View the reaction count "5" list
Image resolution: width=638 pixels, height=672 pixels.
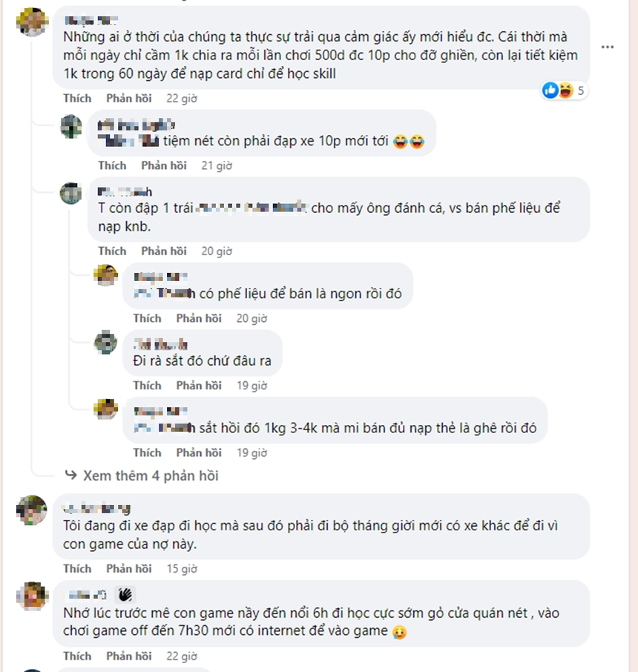[582, 91]
